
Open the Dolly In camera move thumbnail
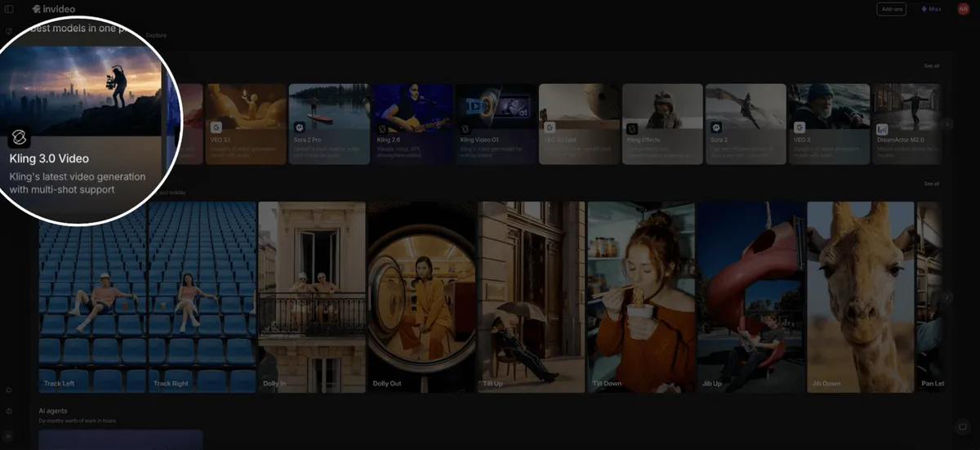[312, 297]
